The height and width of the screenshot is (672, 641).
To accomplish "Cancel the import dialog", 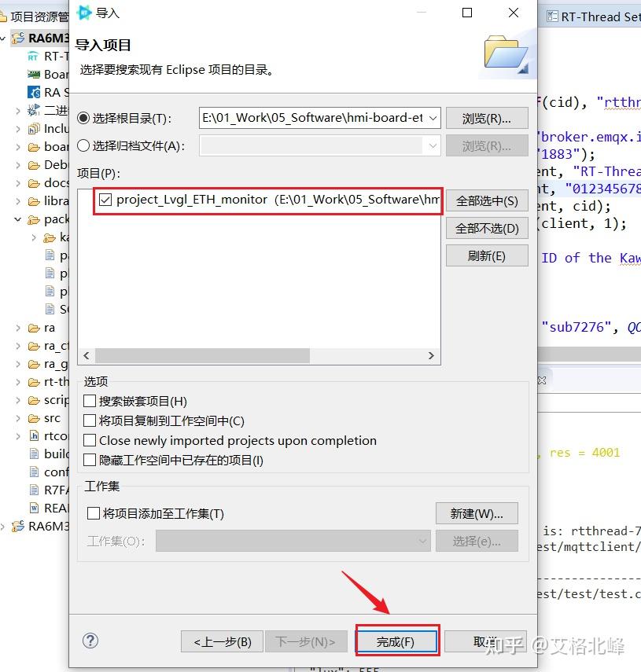I will click(485, 641).
